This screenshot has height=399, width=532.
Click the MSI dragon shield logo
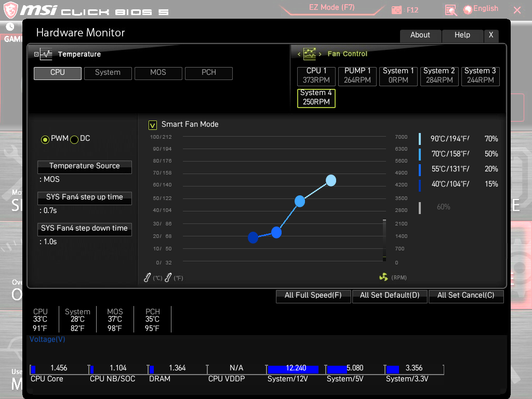pyautogui.click(x=10, y=10)
